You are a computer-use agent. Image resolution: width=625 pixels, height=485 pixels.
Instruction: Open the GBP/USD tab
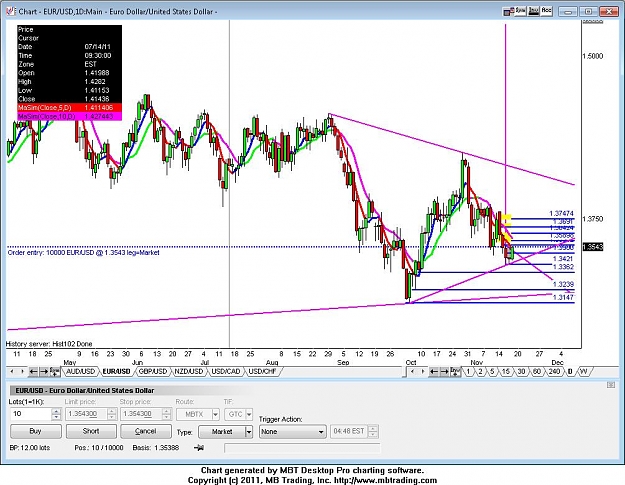153,372
